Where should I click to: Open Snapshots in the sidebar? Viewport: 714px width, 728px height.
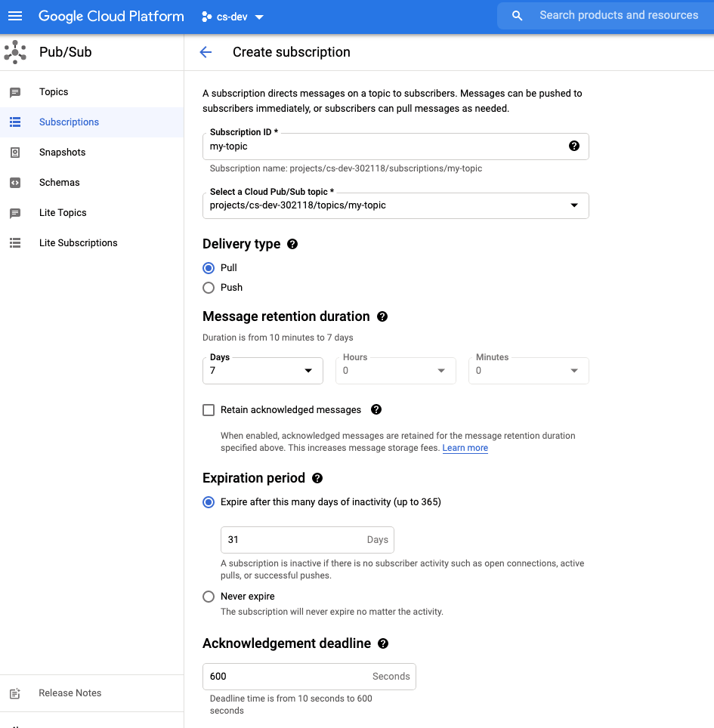click(92, 153)
